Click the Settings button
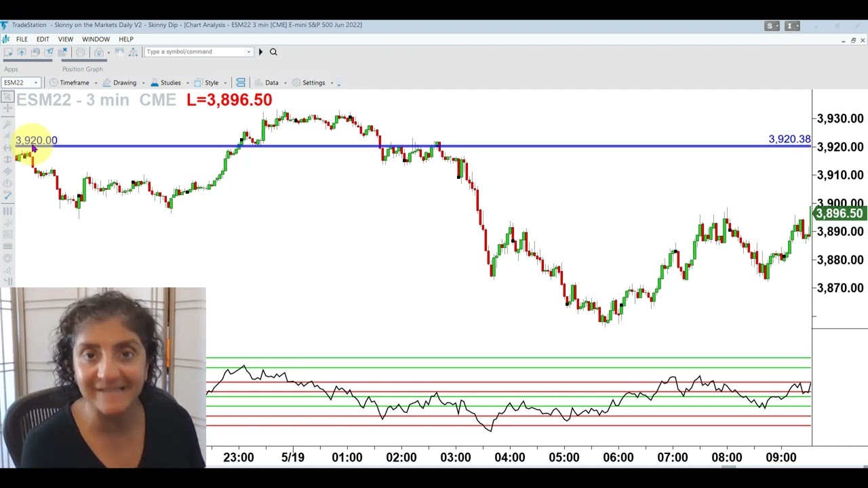The width and height of the screenshot is (868, 488). pos(309,83)
